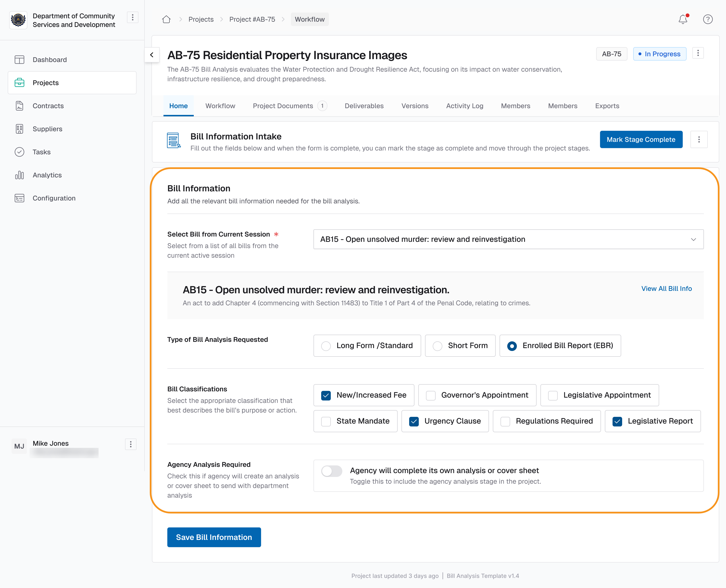Click the notification bell icon
Image resolution: width=726 pixels, height=588 pixels.
point(683,19)
